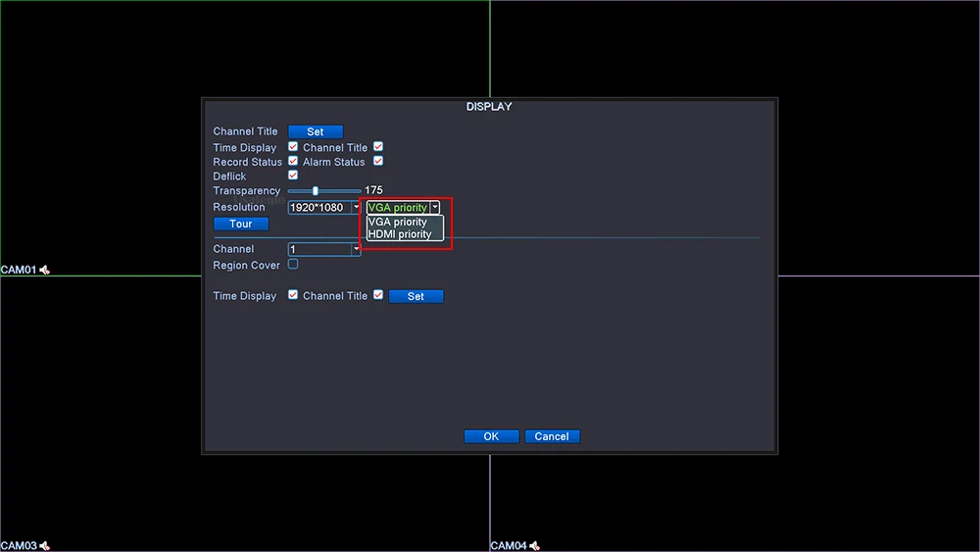Click the CAM04 muted speaker icon
Viewport: 980px width, 552px height.
tap(534, 546)
